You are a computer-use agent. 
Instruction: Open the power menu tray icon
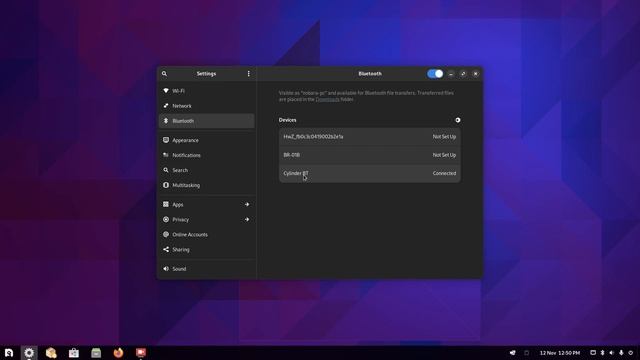coord(631,353)
